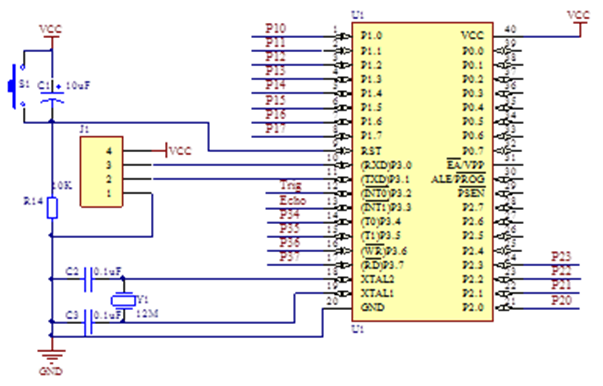Select the J1 connector body
603x386 pixels.
click(x=102, y=172)
